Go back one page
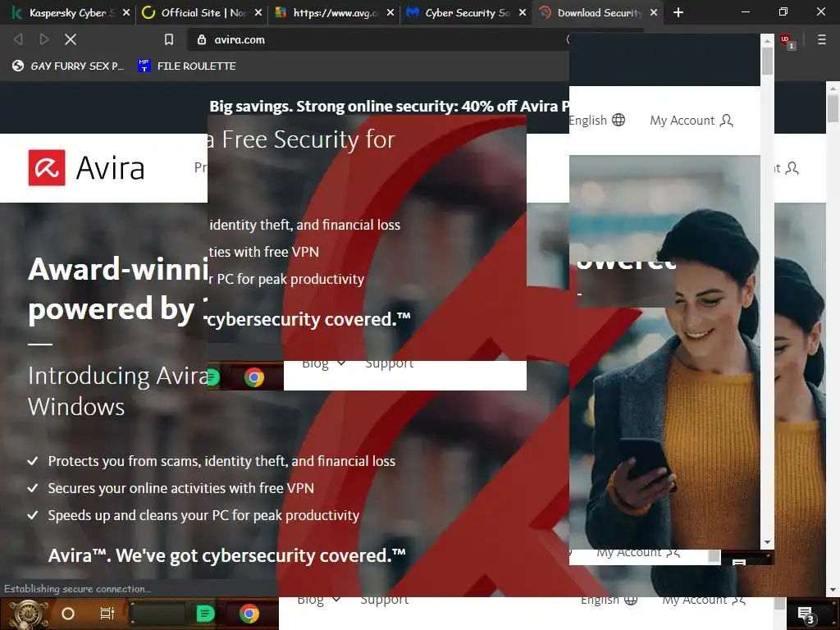The height and width of the screenshot is (630, 840). click(x=18, y=39)
